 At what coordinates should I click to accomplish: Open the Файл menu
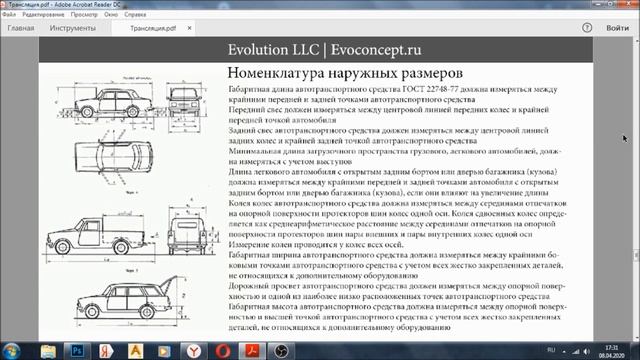point(9,14)
